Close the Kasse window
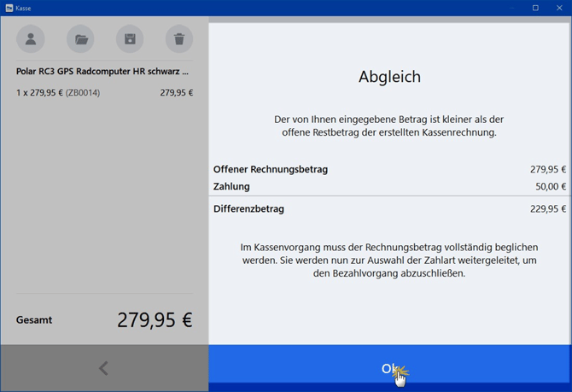The height and width of the screenshot is (392, 572). click(x=559, y=8)
